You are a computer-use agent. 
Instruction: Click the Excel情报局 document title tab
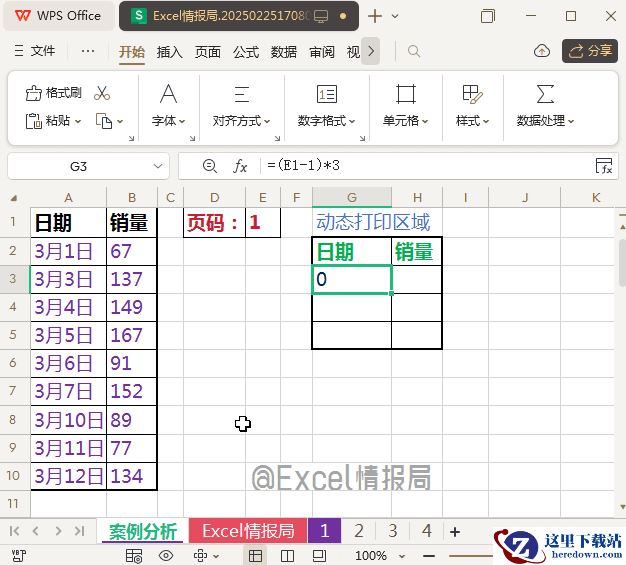pos(239,16)
